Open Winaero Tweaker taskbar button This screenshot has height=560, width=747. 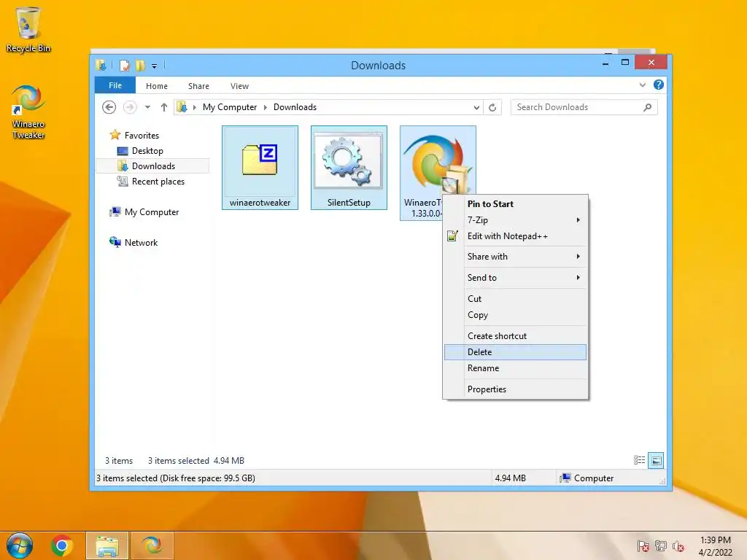(x=152, y=545)
